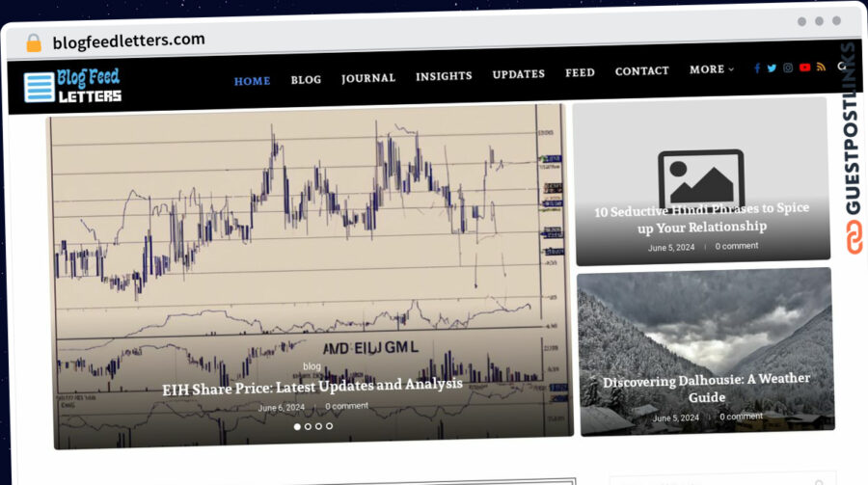Viewport: 868px width, 485px height.
Task: Click June 6, 2024 date on EIH post
Action: coord(282,408)
